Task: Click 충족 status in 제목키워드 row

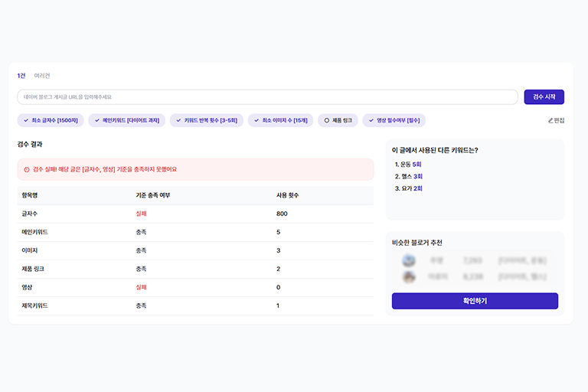Action: (141, 305)
